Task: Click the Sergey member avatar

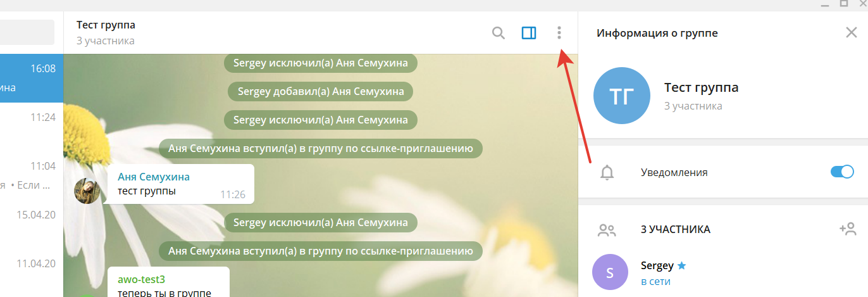Action: click(x=610, y=273)
